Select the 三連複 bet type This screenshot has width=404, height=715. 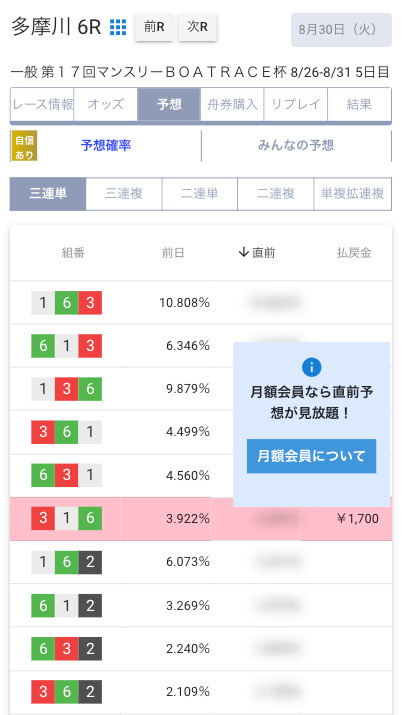pos(124,194)
